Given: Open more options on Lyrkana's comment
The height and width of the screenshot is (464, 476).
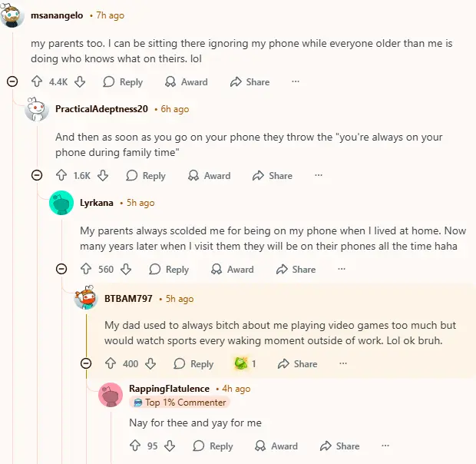Looking at the screenshot, I should coord(342,270).
